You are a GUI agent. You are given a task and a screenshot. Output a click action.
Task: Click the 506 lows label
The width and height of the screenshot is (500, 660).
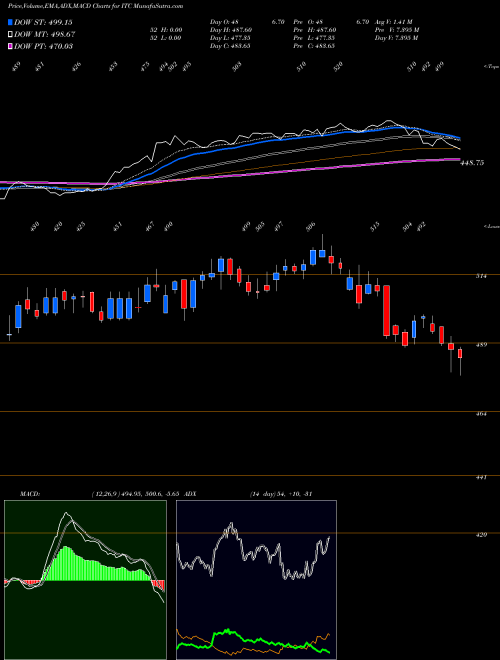point(310,226)
